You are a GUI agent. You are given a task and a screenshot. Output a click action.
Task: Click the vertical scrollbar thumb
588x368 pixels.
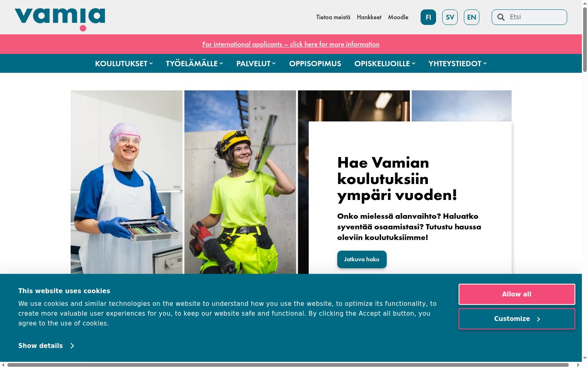(x=585, y=40)
